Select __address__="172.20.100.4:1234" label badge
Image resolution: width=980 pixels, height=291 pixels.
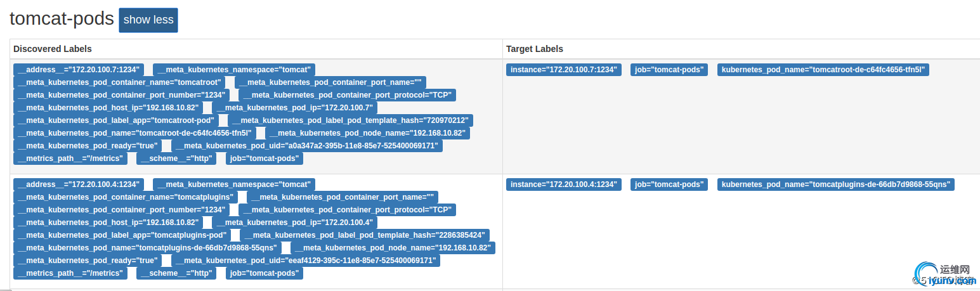[79, 184]
